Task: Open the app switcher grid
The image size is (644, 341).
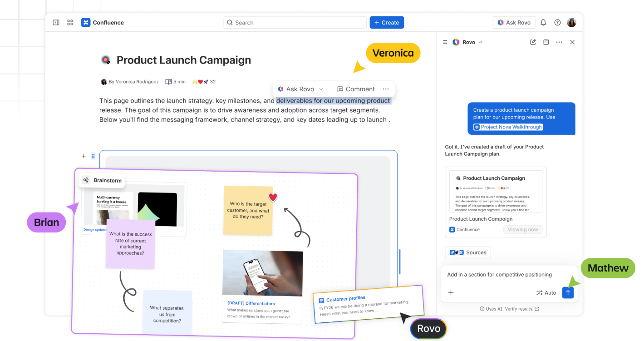Action: 70,22
